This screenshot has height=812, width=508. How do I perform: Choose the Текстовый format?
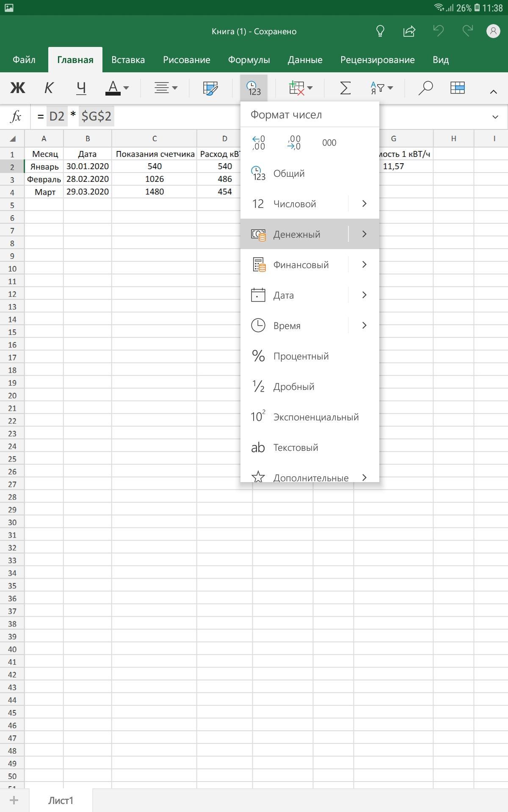pyautogui.click(x=310, y=447)
